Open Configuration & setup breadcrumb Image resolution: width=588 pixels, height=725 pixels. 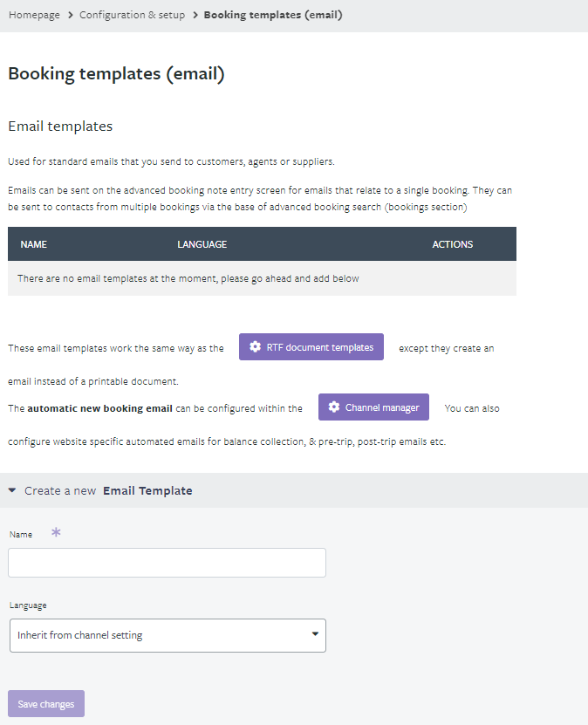[x=133, y=15]
